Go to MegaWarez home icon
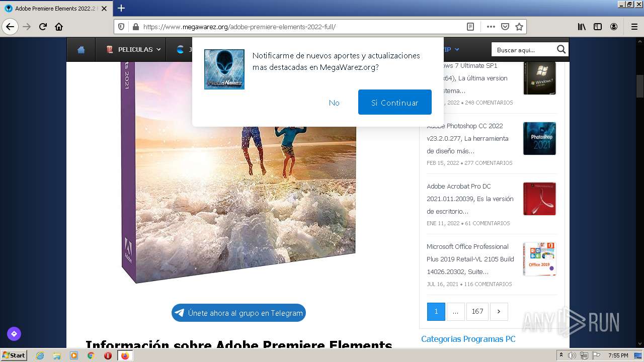This screenshot has height=362, width=644. pos(81,49)
